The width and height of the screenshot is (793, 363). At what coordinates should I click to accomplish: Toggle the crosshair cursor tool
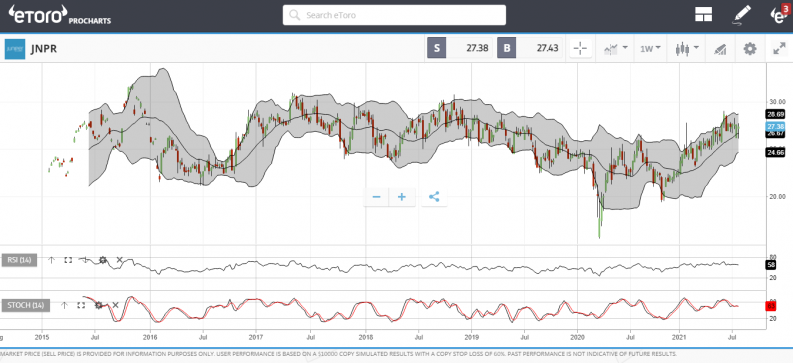580,49
